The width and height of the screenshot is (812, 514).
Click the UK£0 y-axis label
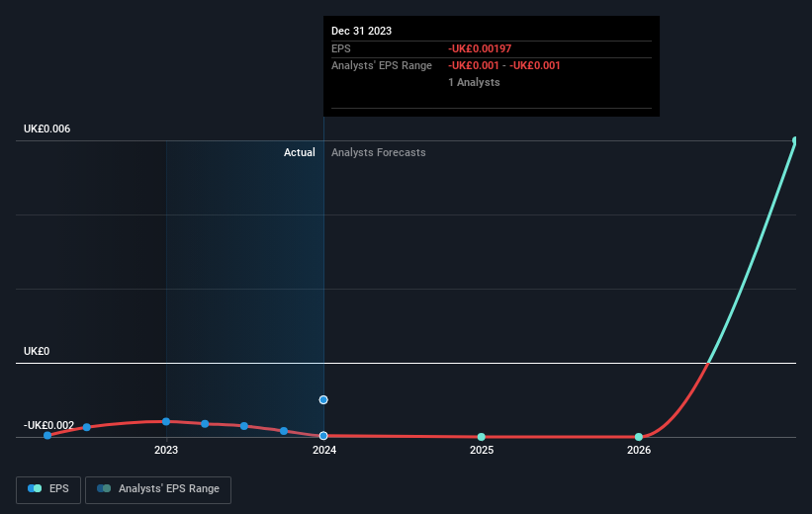click(x=37, y=352)
